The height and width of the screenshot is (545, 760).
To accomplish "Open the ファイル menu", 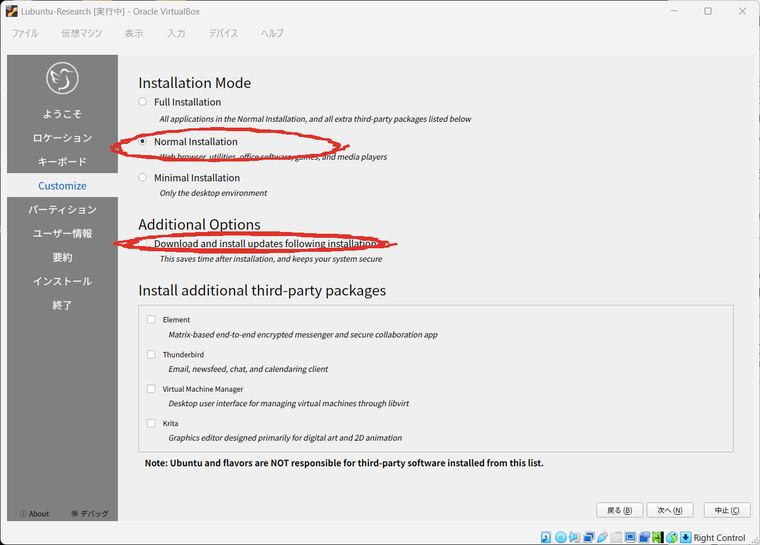I will coord(25,33).
